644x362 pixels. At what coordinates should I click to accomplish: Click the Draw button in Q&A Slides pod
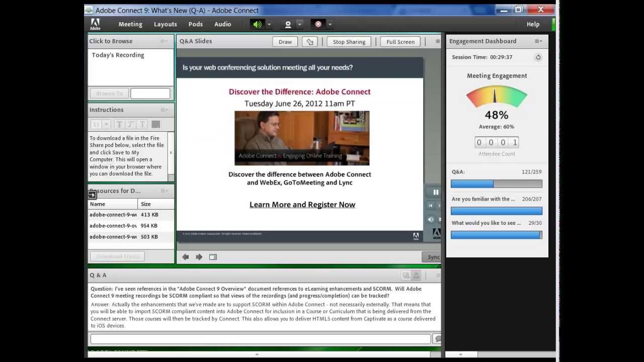click(x=285, y=42)
